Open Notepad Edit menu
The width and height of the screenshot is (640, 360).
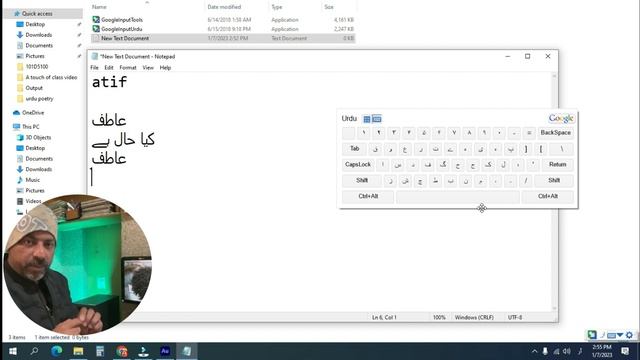click(109, 68)
